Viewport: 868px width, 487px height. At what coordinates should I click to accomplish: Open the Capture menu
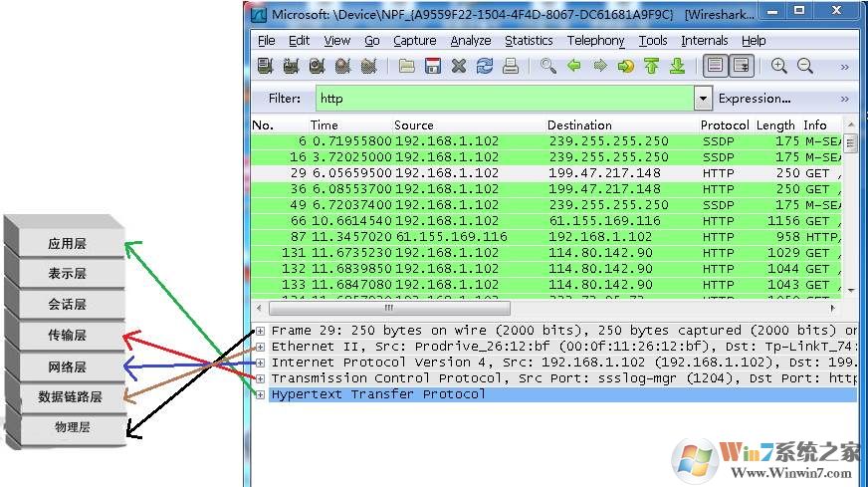(x=415, y=41)
